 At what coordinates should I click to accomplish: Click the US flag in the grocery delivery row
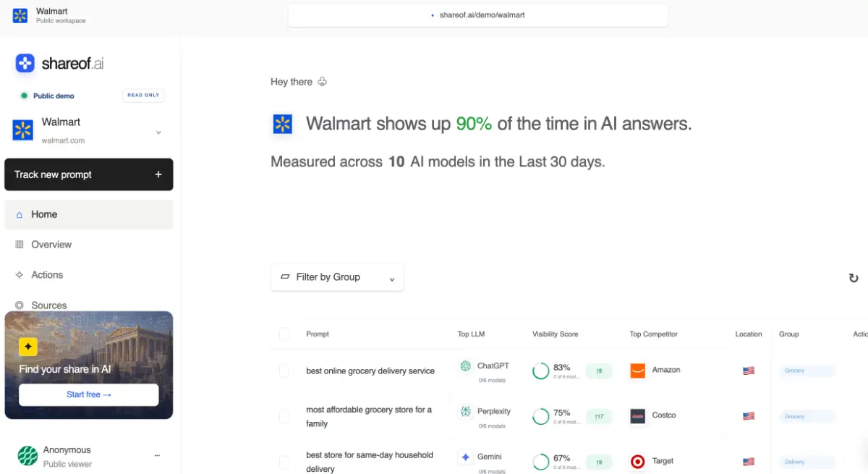(x=749, y=371)
